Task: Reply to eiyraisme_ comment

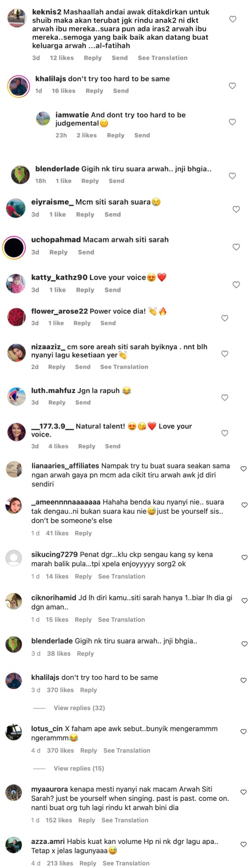Action: click(85, 214)
